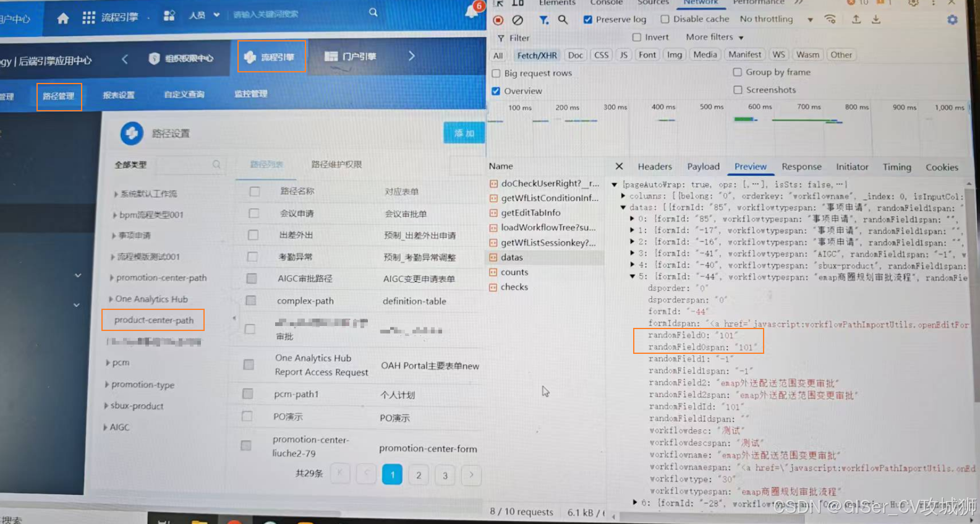Open network conditions wifi icon
This screenshot has width=980, height=524.
point(830,19)
